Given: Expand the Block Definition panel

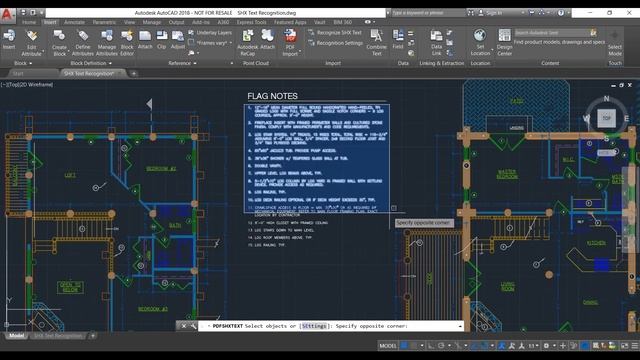Looking at the screenshot, I should click(x=91, y=63).
